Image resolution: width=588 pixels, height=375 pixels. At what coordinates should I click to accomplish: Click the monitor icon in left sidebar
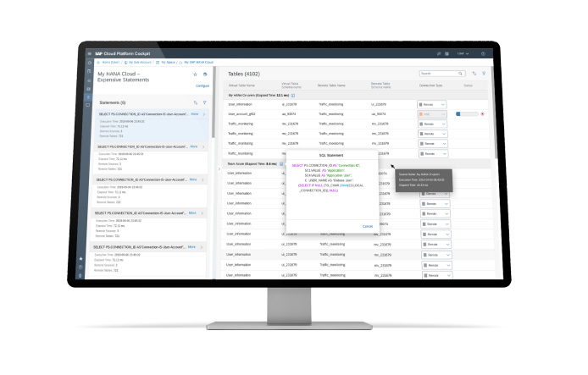[x=88, y=105]
